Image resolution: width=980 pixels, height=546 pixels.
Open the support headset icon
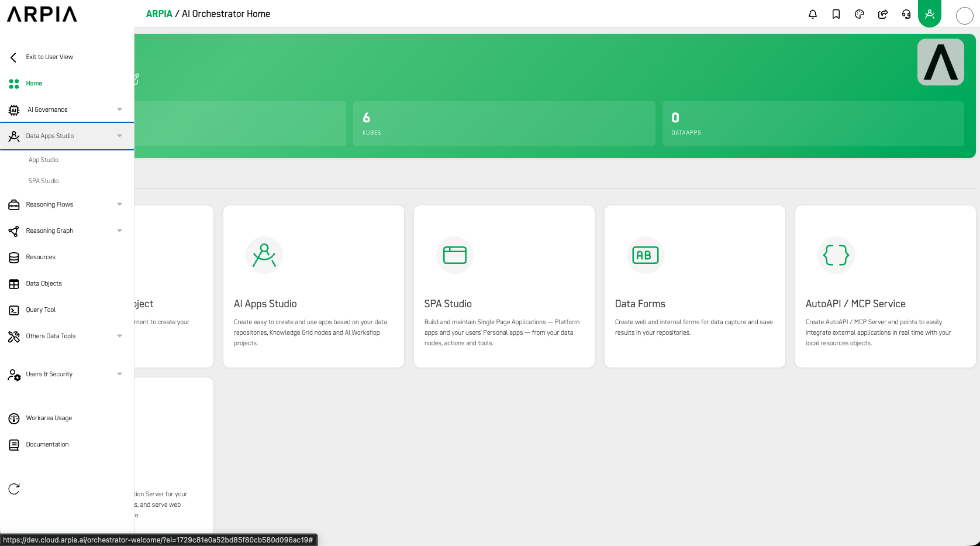[906, 14]
